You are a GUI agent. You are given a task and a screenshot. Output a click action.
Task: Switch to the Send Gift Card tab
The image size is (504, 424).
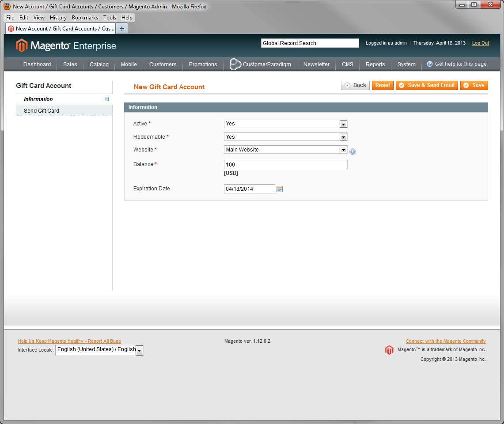click(x=64, y=110)
